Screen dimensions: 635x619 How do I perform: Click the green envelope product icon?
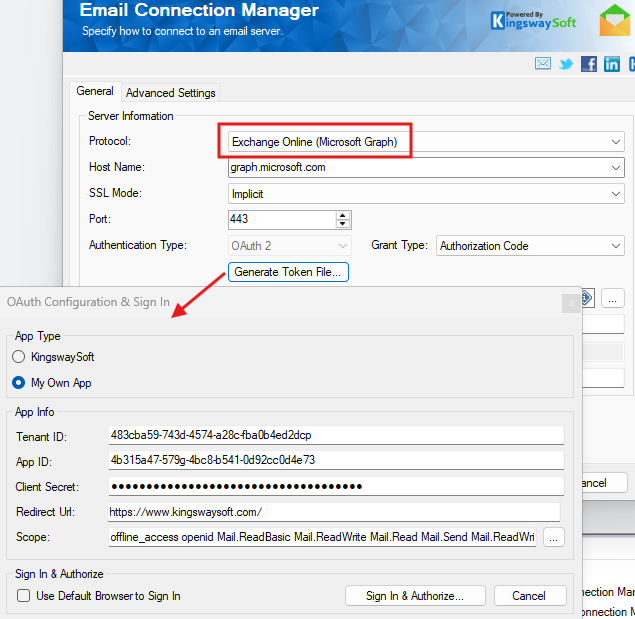pyautogui.click(x=615, y=20)
